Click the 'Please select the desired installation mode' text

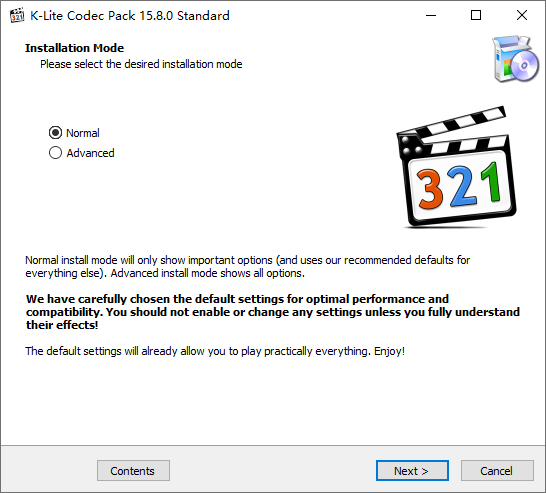[x=141, y=64]
